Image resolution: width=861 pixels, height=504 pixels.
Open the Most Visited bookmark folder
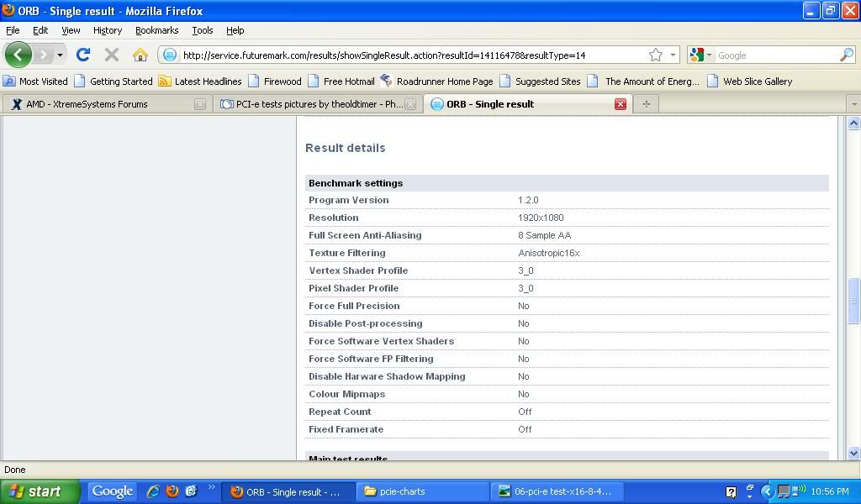pos(35,81)
